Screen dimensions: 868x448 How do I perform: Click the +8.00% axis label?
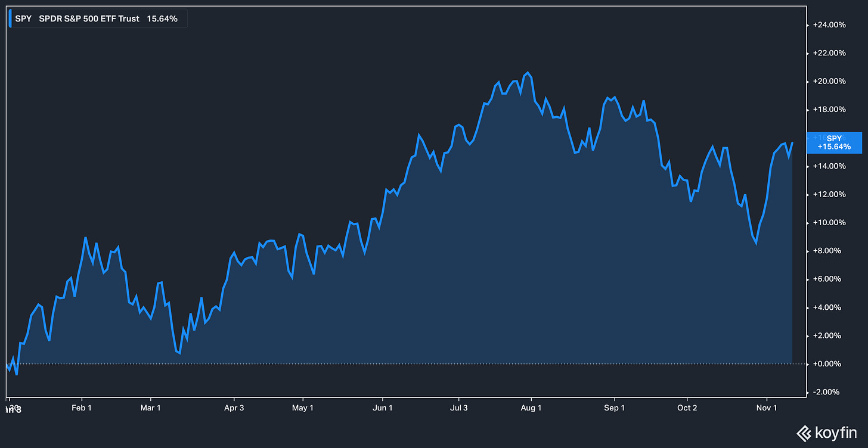827,251
